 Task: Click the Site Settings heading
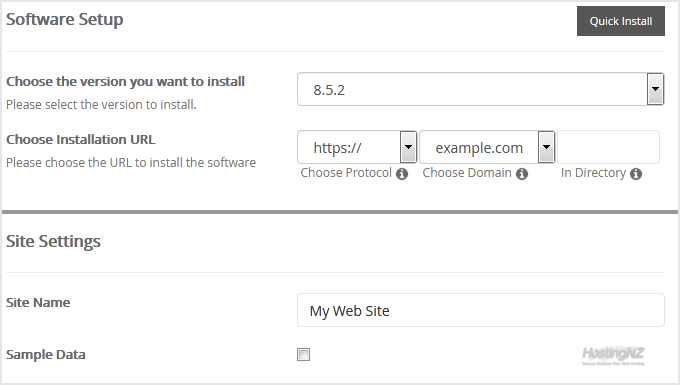pyautogui.click(x=53, y=241)
